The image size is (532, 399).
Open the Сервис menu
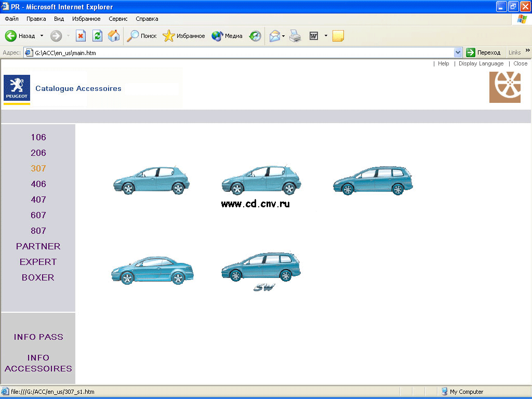118,19
